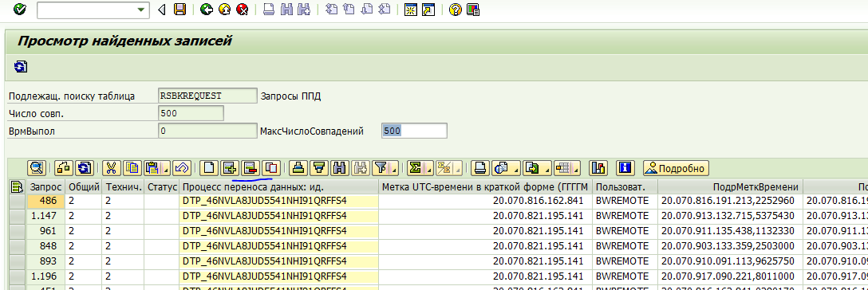Click the Find Next icon in ALV toolbar
Image resolution: width=868 pixels, height=290 pixels.
coord(361,167)
